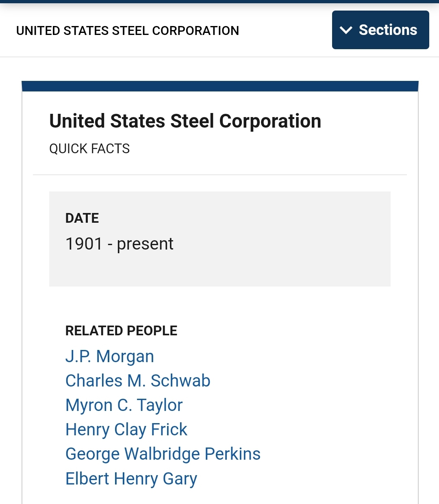Tap the UNITED STATES STEEL CORPORATION header title

pyautogui.click(x=128, y=30)
